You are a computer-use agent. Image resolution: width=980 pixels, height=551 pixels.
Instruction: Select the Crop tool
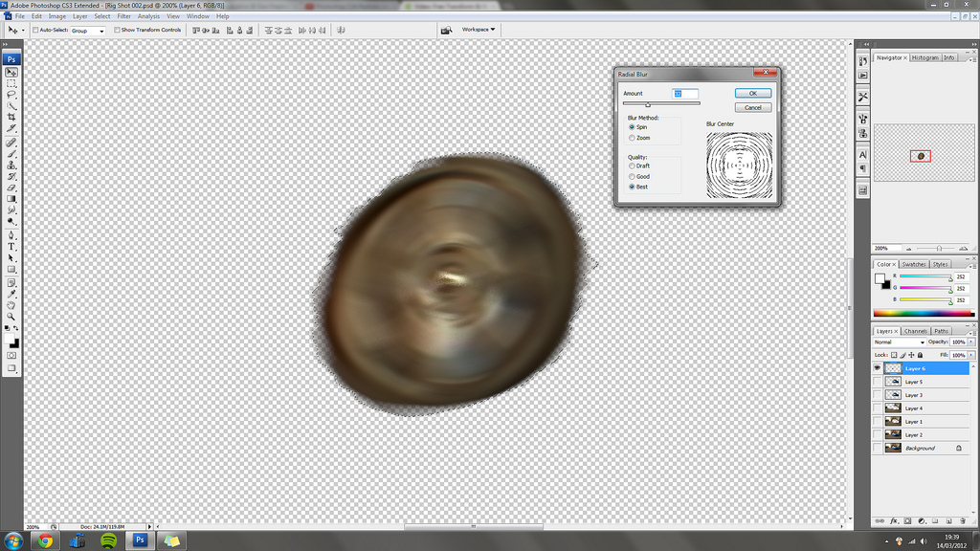11,117
